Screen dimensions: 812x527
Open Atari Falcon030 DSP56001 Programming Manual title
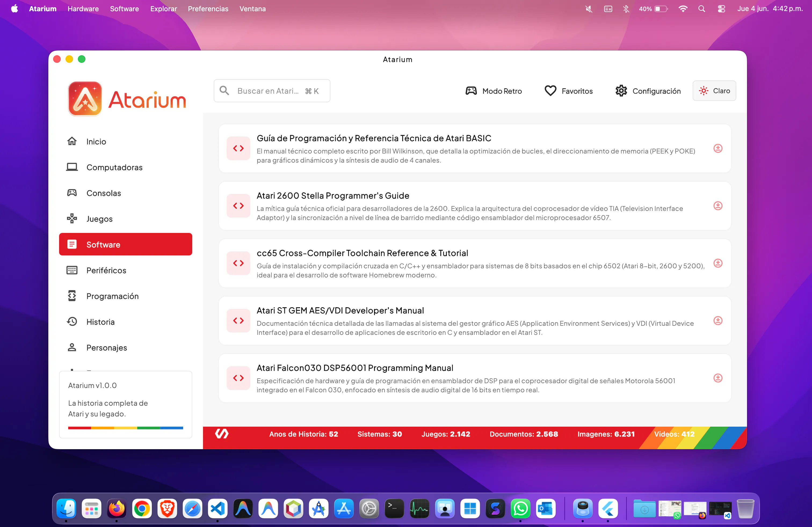[355, 368]
